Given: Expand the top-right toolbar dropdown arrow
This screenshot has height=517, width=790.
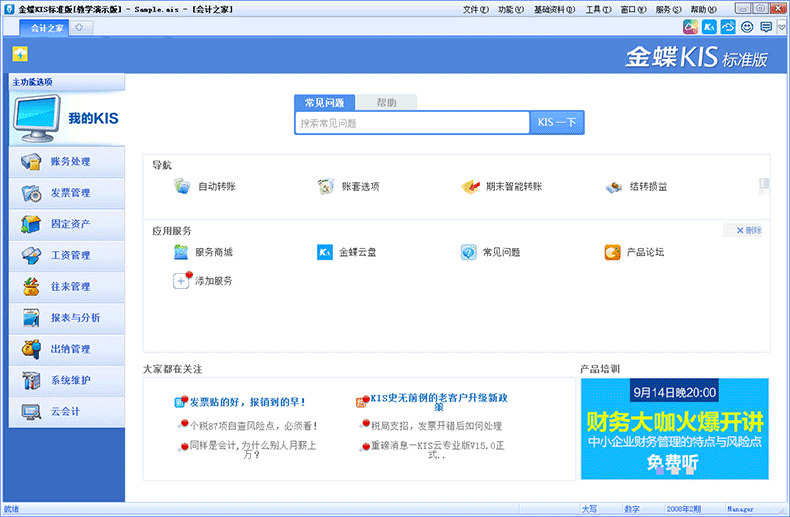Looking at the screenshot, I should coord(781,27).
